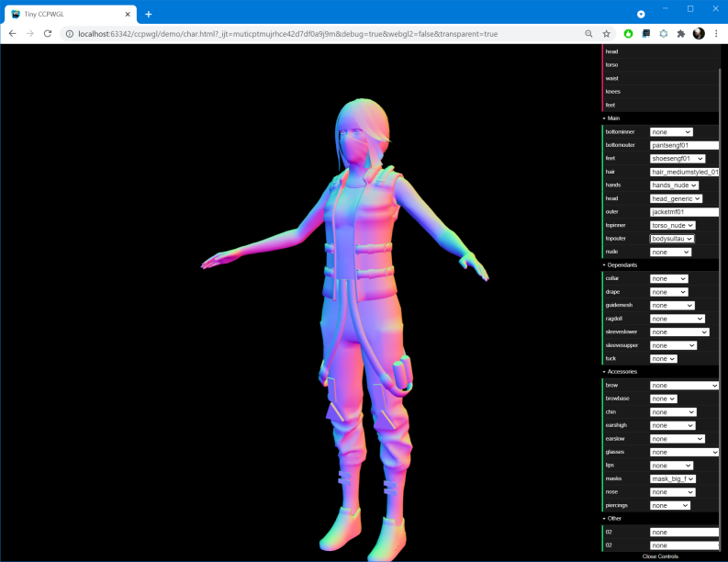Open the tuck dropdown
Screen dimensions: 728x562
[x=664, y=359]
